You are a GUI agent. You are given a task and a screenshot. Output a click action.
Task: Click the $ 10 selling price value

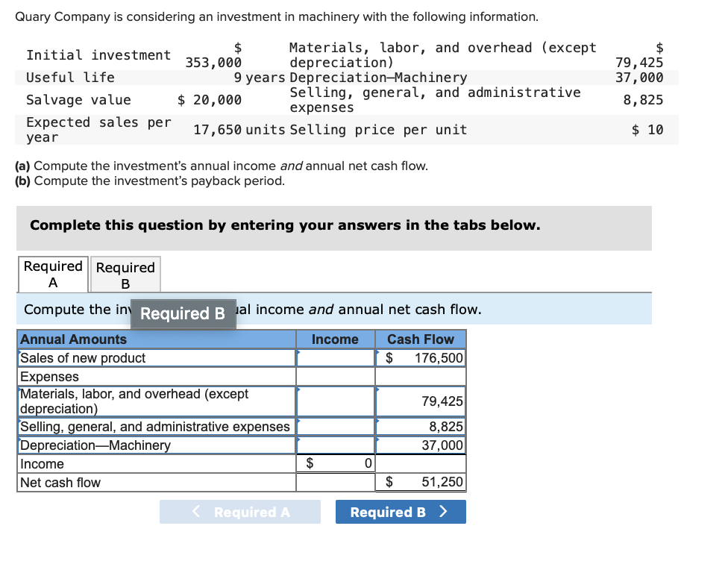pos(647,130)
